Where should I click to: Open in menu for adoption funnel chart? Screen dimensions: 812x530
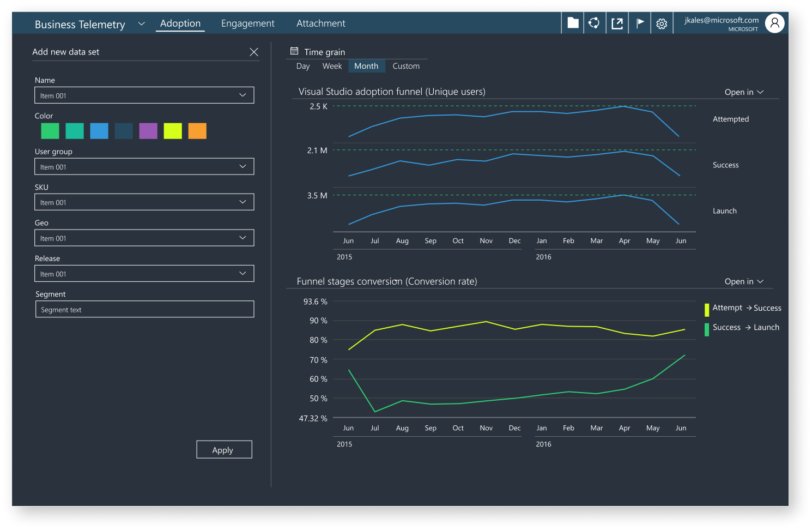click(744, 92)
